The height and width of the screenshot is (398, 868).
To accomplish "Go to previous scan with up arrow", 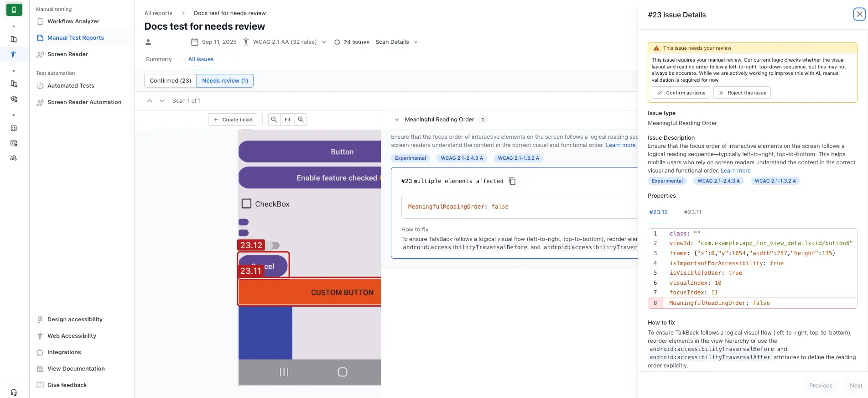I will pos(150,101).
